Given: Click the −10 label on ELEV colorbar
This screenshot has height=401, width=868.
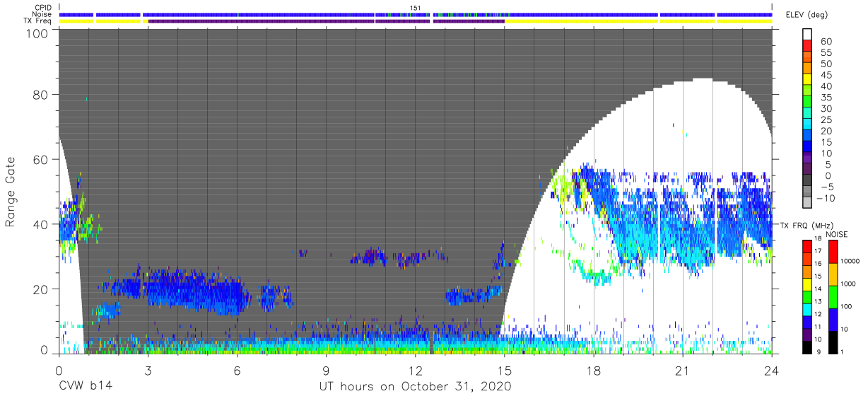Looking at the screenshot, I should [825, 198].
